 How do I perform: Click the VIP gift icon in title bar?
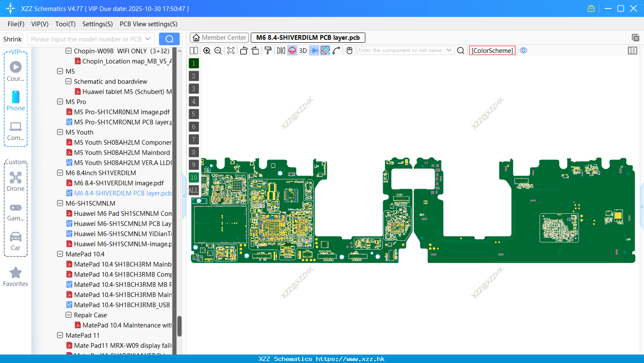click(x=591, y=8)
